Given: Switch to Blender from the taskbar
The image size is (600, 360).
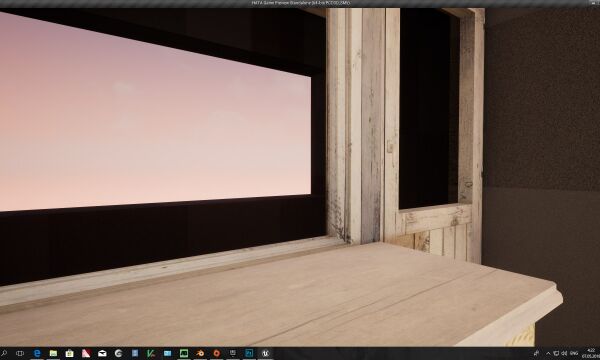Looking at the screenshot, I should point(200,353).
